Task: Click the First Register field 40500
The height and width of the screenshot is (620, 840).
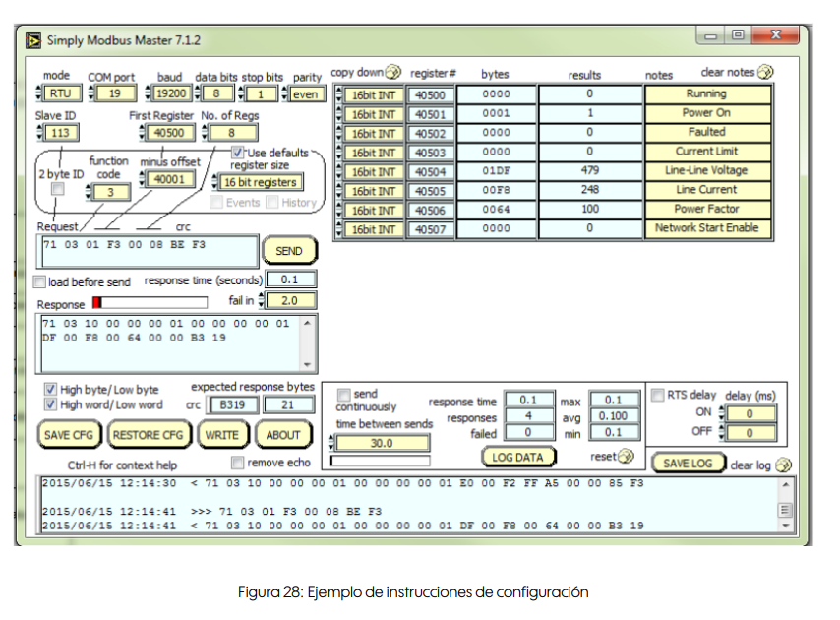Action: (169, 132)
